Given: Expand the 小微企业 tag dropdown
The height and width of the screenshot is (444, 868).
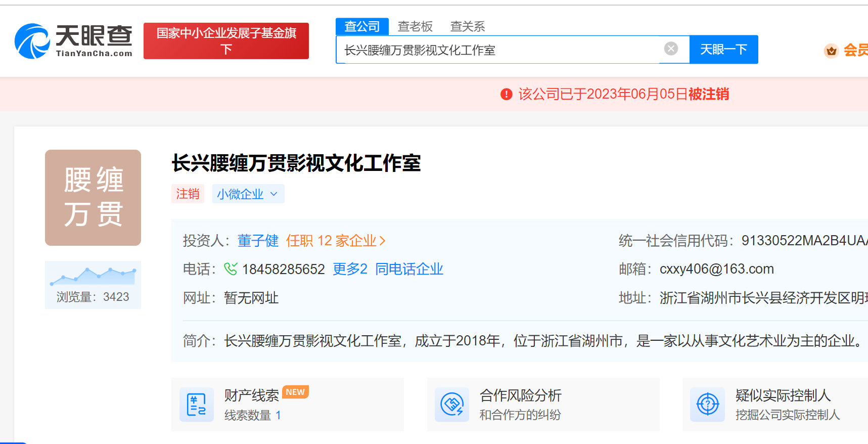Looking at the screenshot, I should [273, 194].
